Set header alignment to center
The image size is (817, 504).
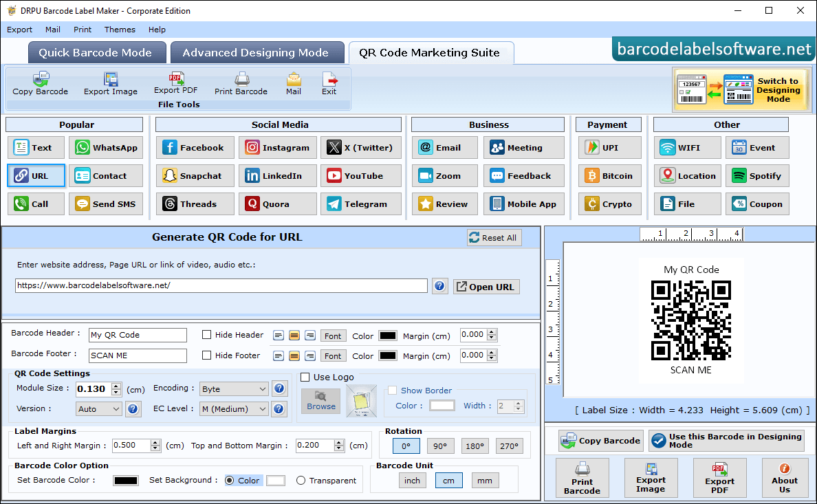pyautogui.click(x=294, y=335)
